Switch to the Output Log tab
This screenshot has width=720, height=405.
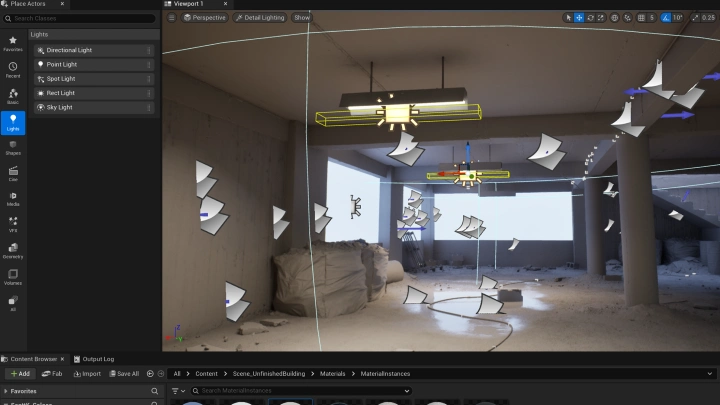tap(94, 359)
